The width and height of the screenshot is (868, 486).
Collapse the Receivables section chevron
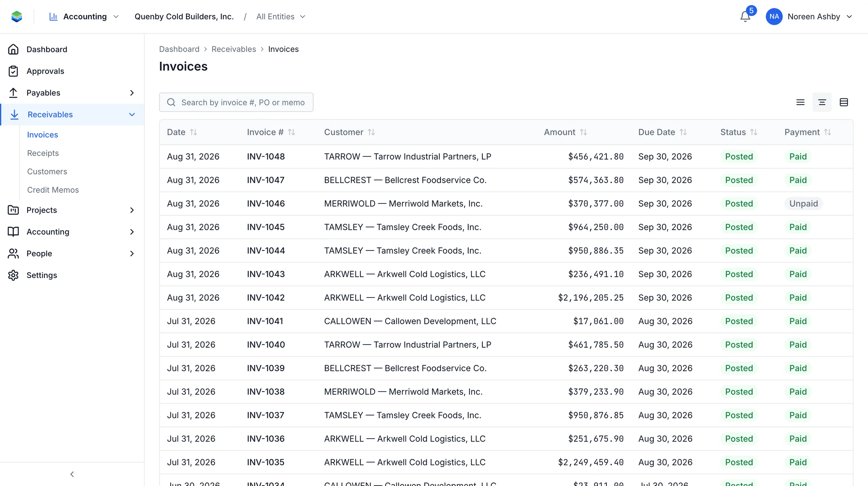(132, 114)
